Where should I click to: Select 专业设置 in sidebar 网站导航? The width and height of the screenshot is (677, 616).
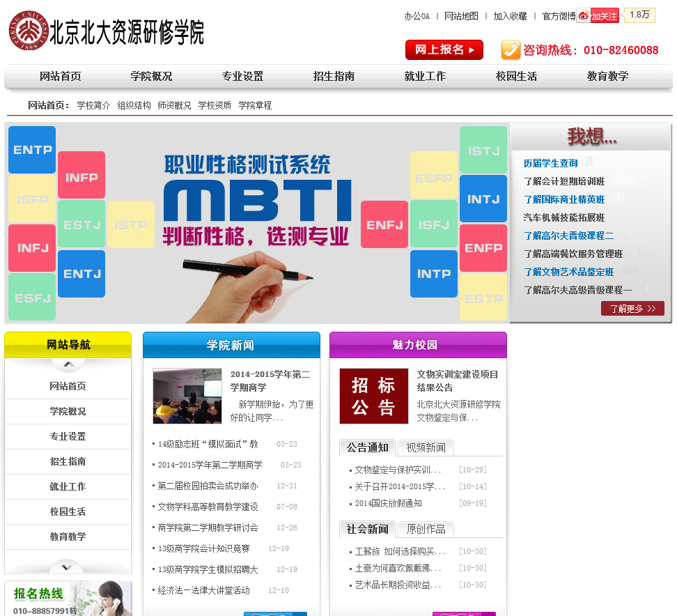coord(68,436)
